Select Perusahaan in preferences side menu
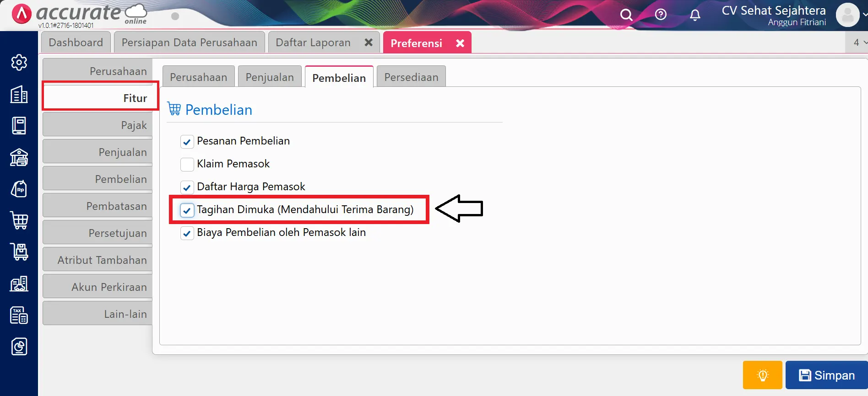This screenshot has width=868, height=396. tap(98, 71)
